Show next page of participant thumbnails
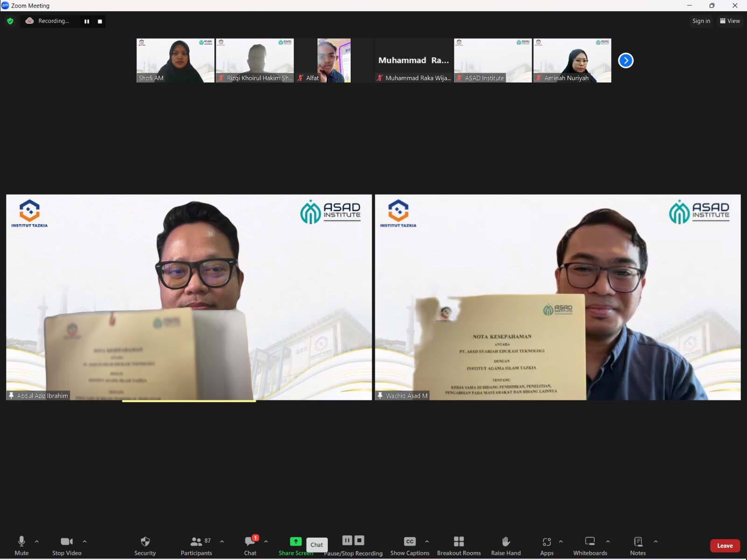The image size is (747, 560). click(x=626, y=61)
